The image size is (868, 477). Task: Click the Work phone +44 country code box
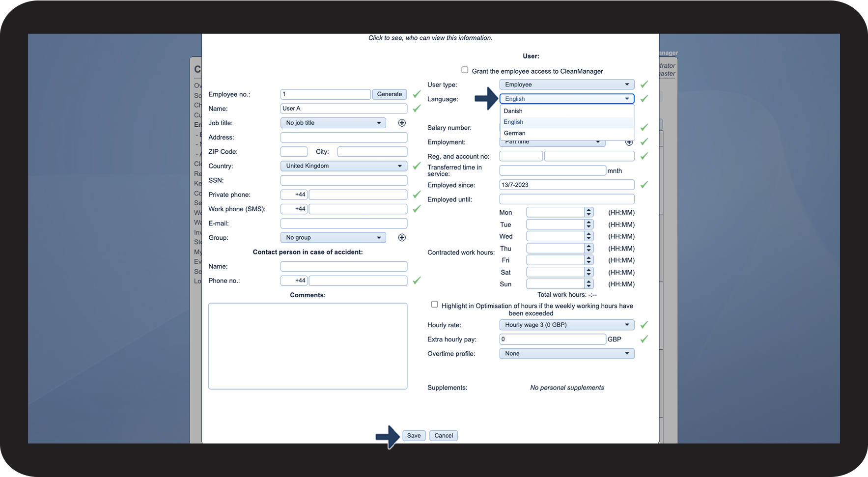pyautogui.click(x=294, y=209)
